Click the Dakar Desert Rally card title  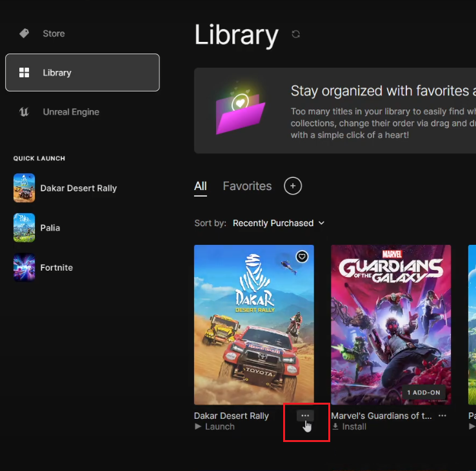click(232, 416)
